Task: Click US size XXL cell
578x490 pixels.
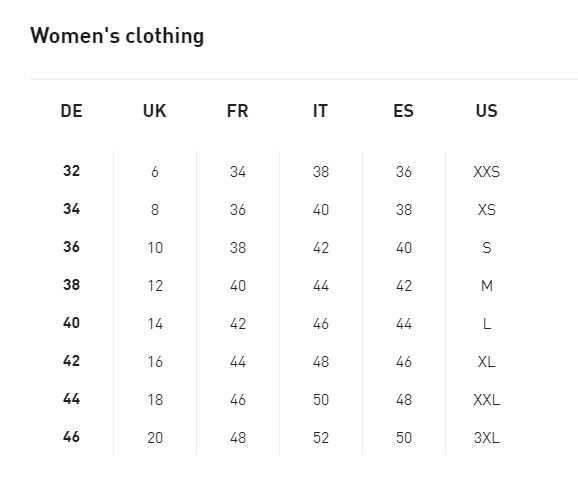Action: (x=487, y=400)
